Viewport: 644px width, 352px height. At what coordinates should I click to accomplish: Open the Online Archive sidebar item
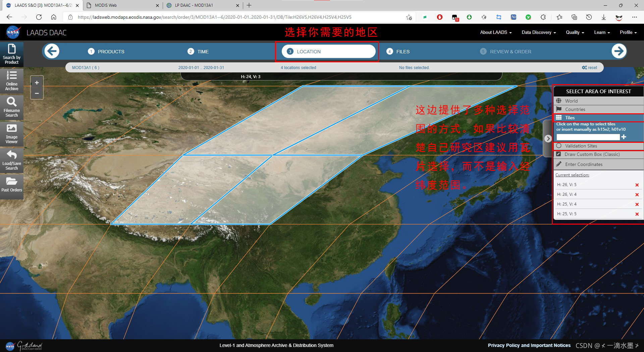(12, 80)
